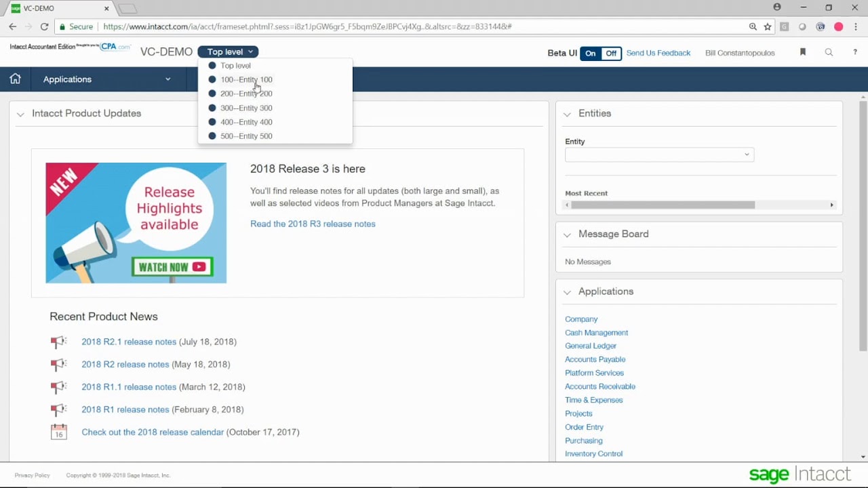Open 2018 R2 release notes link
This screenshot has height=488, width=868.
(125, 364)
